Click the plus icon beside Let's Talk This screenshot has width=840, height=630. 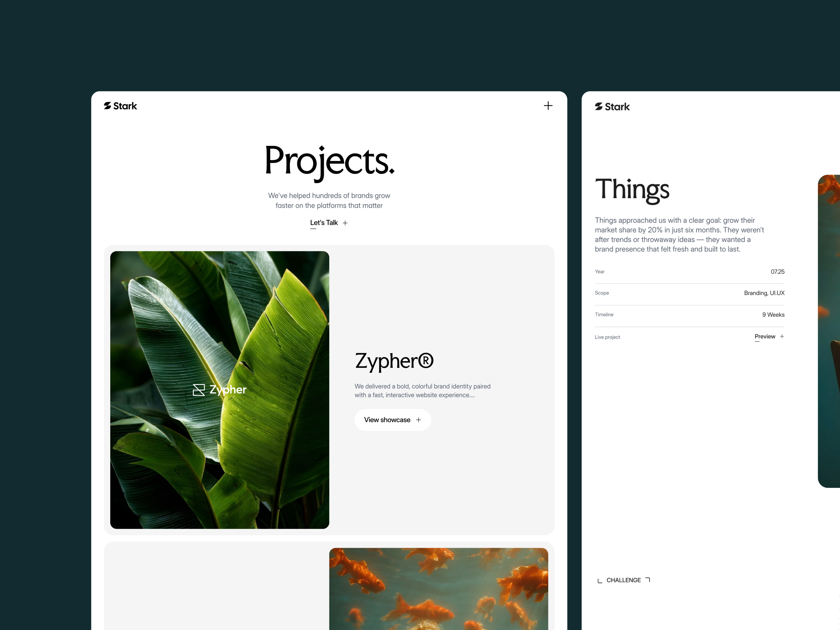[345, 223]
